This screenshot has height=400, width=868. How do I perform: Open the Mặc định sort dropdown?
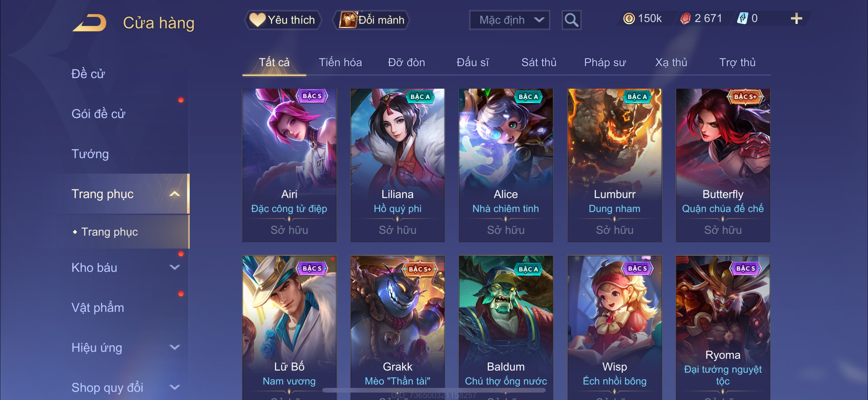tap(509, 20)
